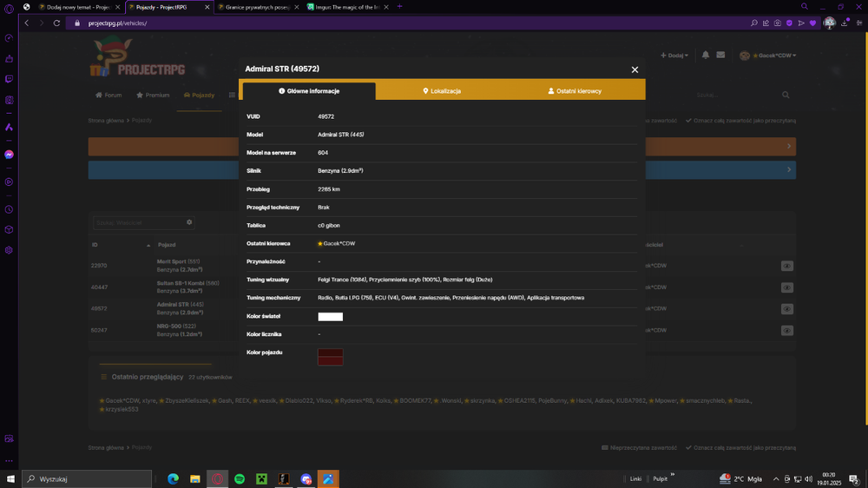This screenshot has width=868, height=488.
Task: Open the Ostatni kierowcy tab
Action: (575, 91)
